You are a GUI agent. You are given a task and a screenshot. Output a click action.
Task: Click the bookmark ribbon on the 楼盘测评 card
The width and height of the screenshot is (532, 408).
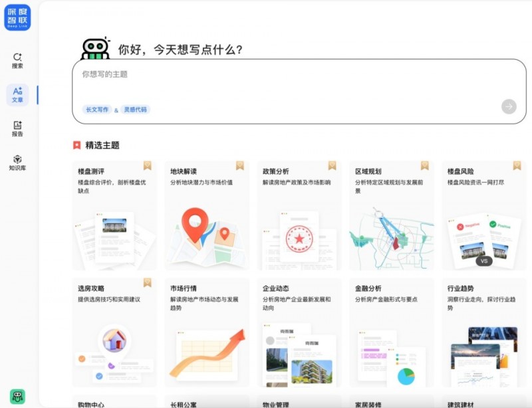tap(148, 165)
